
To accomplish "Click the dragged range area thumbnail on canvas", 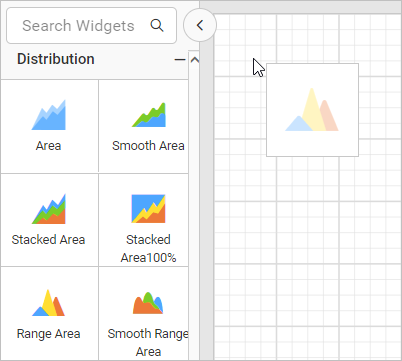I will click(312, 110).
